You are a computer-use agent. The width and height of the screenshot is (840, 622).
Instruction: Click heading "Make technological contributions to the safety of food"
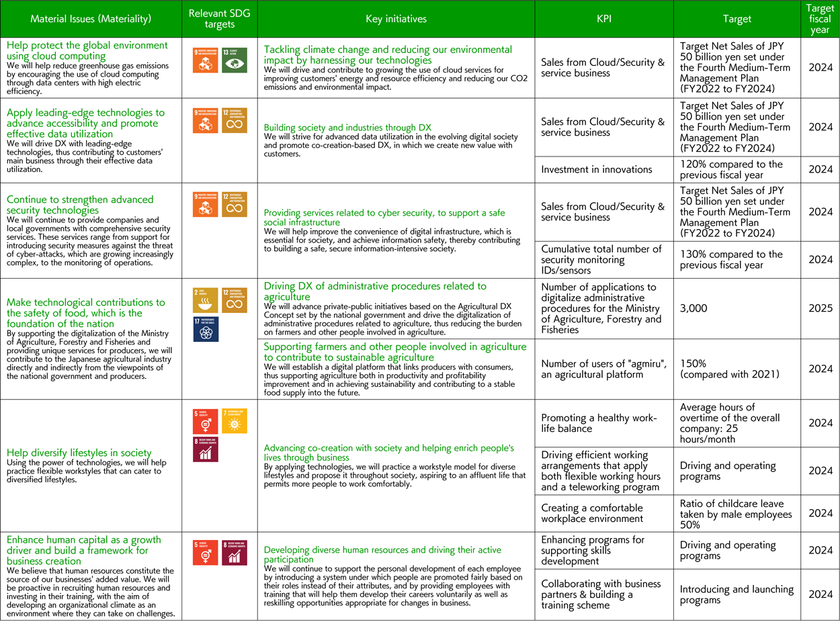(85, 313)
